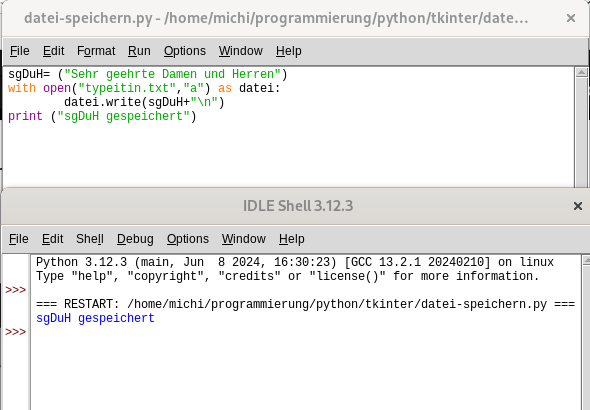The height and width of the screenshot is (410, 590).
Task: Close the IDLE Shell 3.12.3 window
Action: pos(578,206)
